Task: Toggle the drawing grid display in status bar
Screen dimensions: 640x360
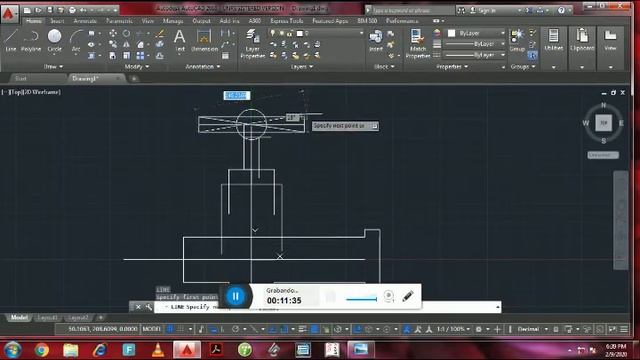Action: point(170,329)
